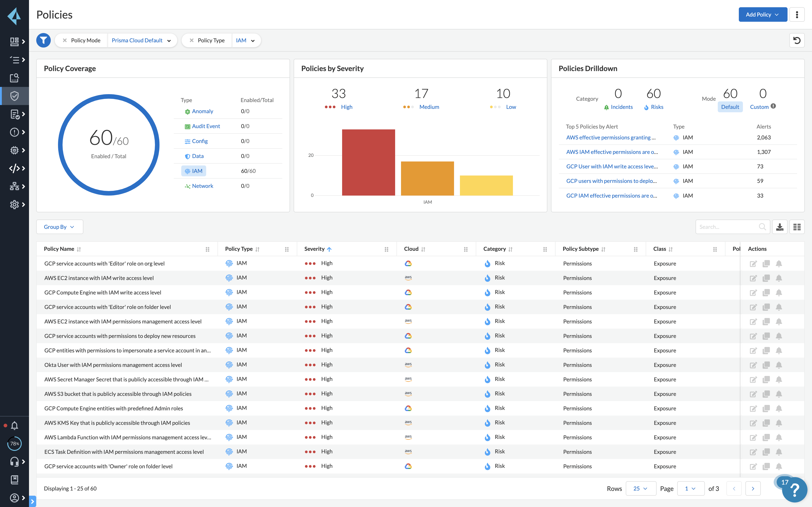
Task: Open the vertical three-dot menu near Add Policy
Action: point(797,14)
